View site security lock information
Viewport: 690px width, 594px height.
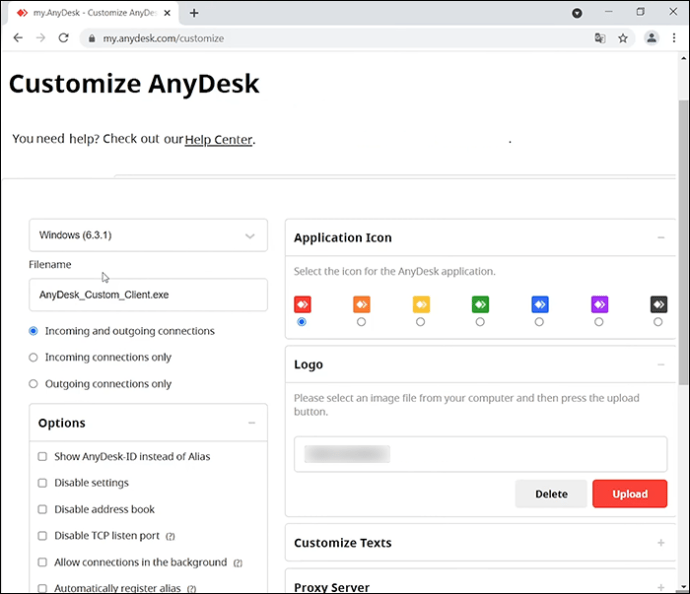pyautogui.click(x=92, y=38)
